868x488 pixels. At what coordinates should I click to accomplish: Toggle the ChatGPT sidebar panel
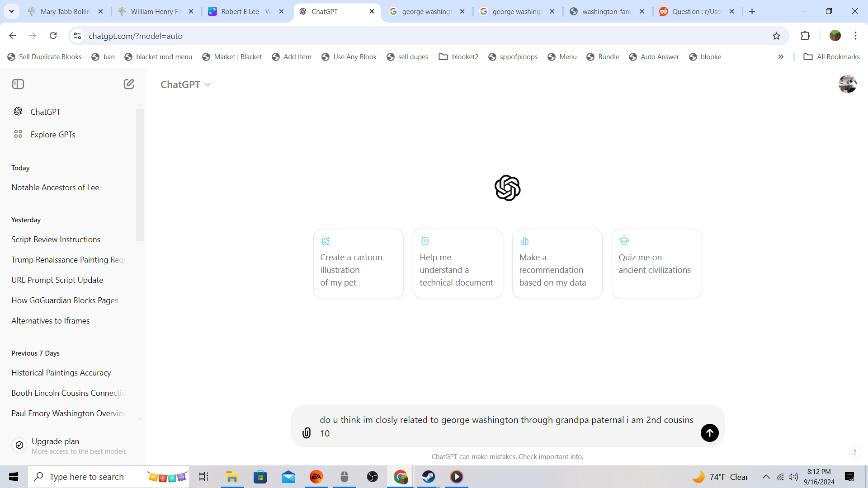(18, 84)
